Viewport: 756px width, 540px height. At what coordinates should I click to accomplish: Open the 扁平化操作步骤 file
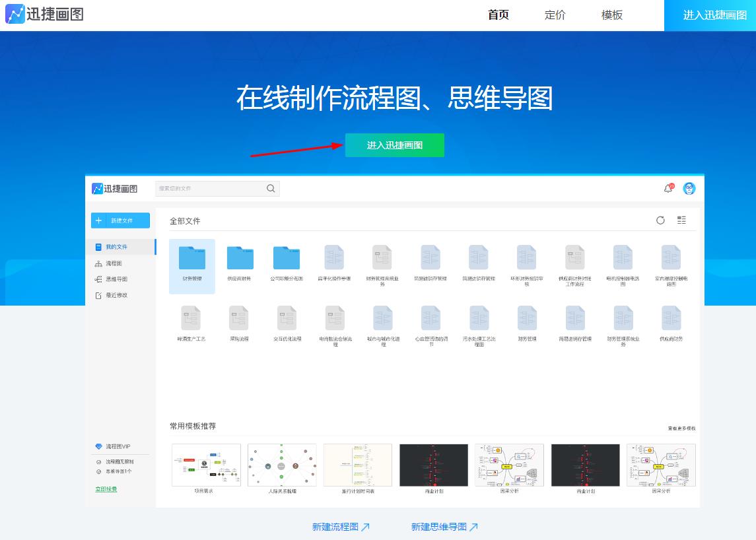334,263
